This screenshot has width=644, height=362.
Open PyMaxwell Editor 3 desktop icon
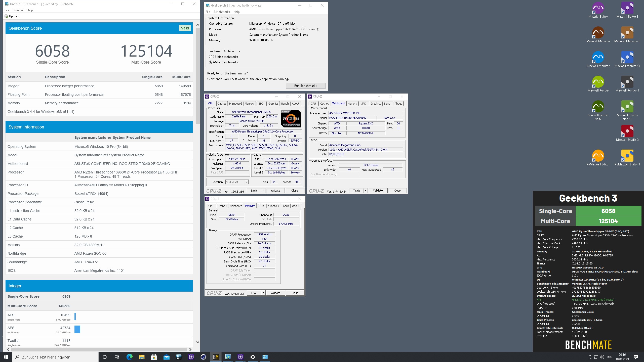pyautogui.click(x=627, y=158)
